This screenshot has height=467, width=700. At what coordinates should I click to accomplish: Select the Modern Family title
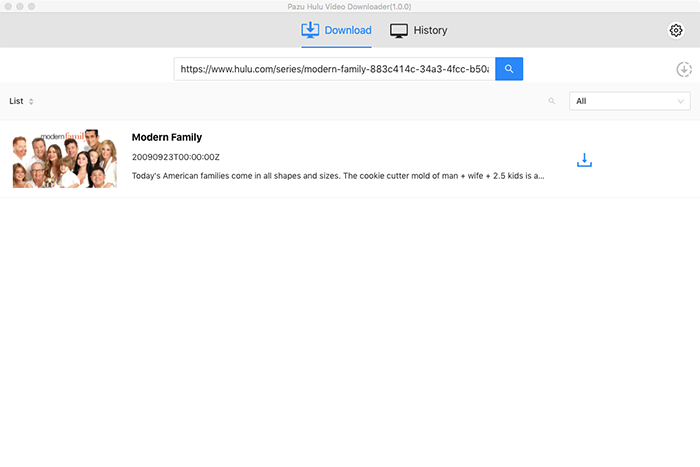click(167, 138)
